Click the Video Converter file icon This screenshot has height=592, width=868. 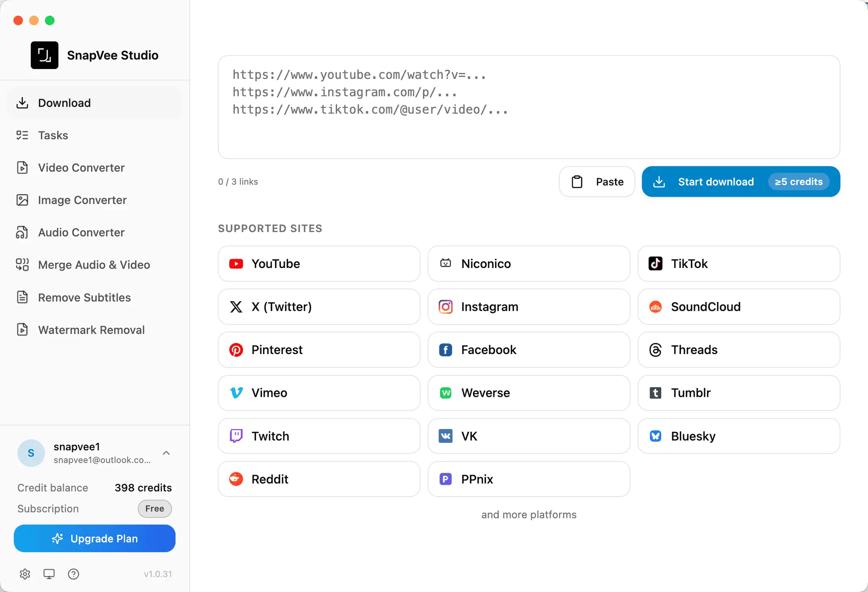coord(22,168)
